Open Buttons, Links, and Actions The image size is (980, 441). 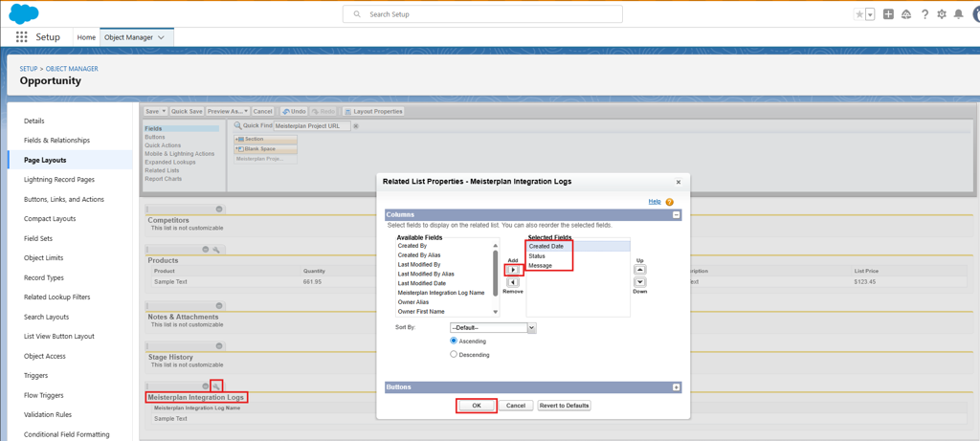click(x=64, y=199)
